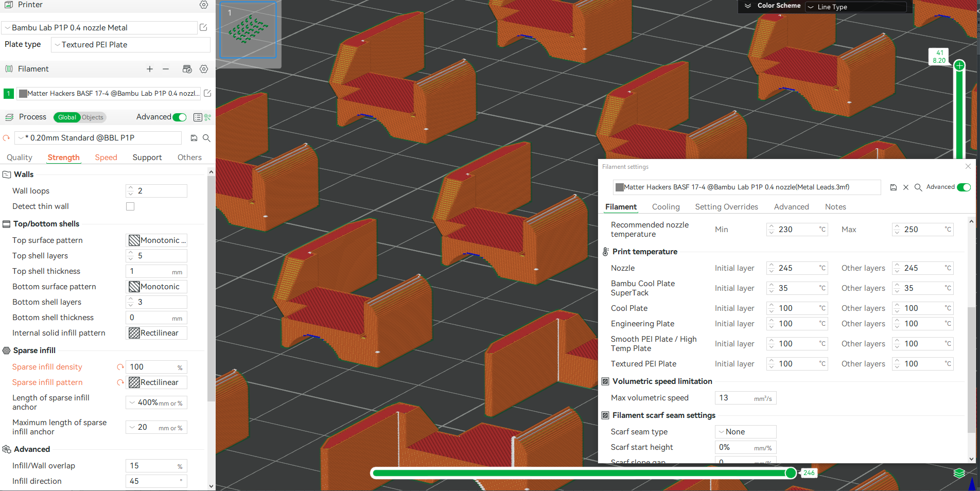This screenshot has width=980, height=491.
Task: Click the vertical layer slider plus handle
Action: click(959, 66)
